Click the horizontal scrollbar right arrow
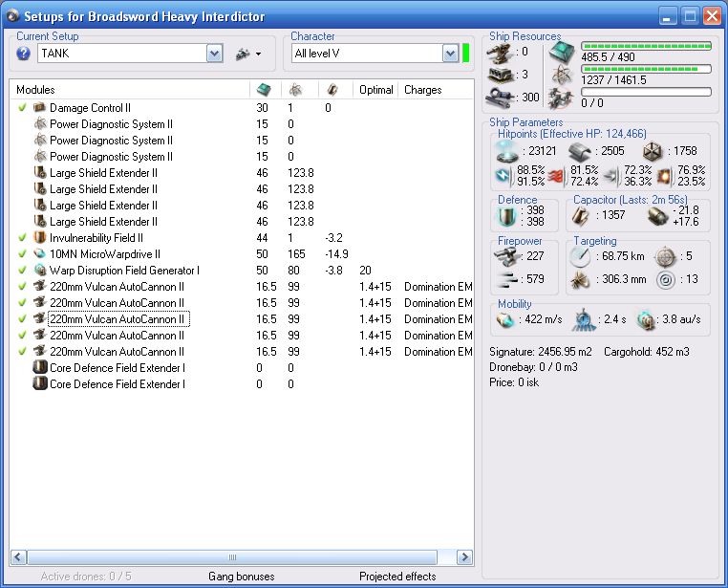The image size is (728, 588). [465, 556]
